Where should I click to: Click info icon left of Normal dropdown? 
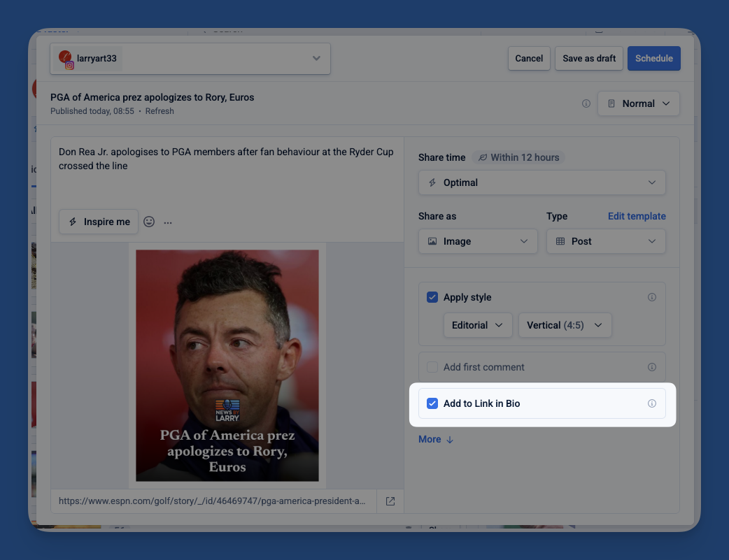click(586, 103)
